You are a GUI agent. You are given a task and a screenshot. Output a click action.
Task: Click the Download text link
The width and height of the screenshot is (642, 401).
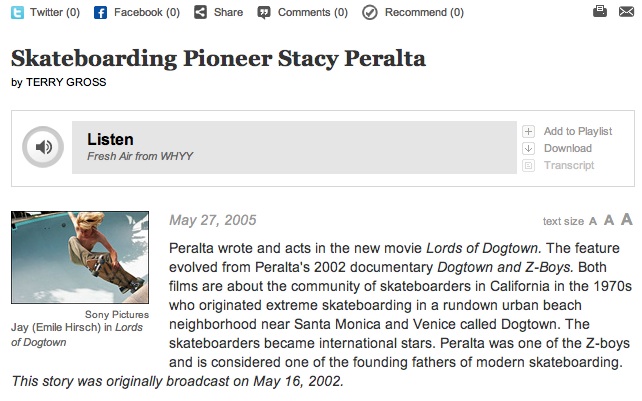567,148
